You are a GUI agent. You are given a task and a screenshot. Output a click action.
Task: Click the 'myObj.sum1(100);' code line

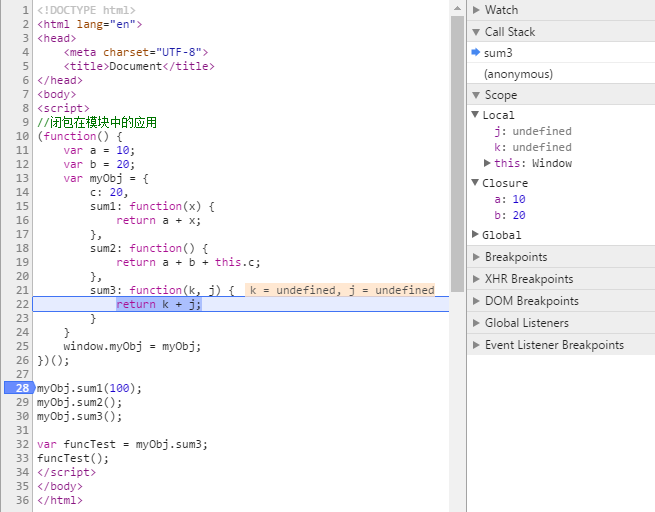[x=89, y=388]
